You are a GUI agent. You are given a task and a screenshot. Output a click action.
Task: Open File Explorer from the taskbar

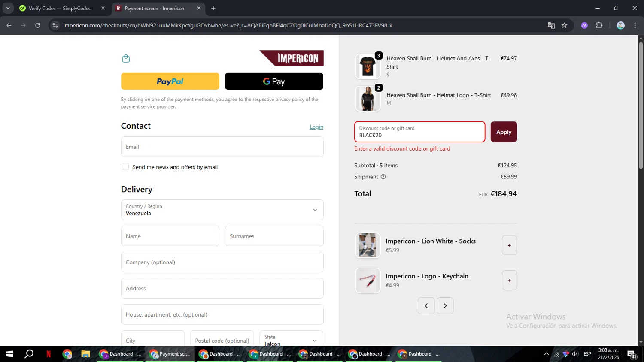pyautogui.click(x=85, y=354)
